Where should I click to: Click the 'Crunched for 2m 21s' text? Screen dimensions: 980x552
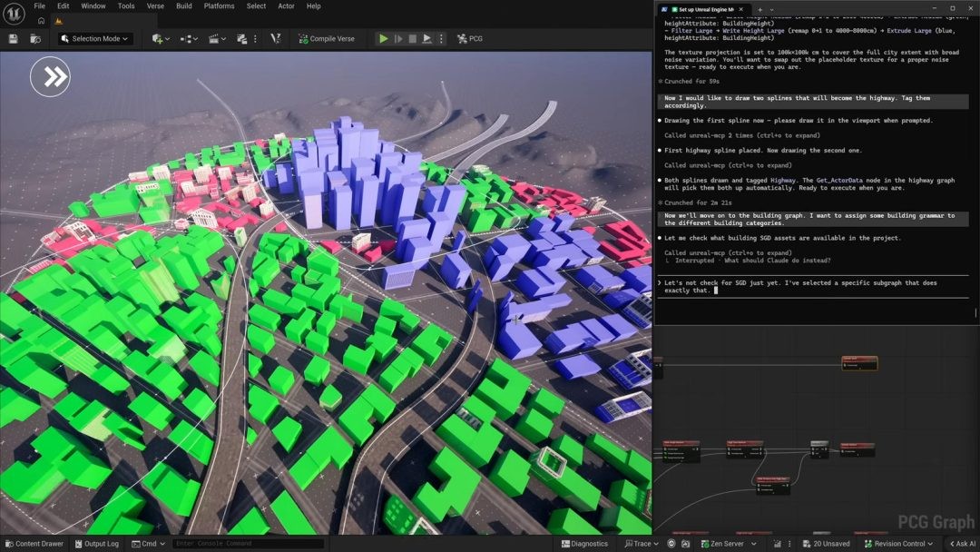click(x=698, y=202)
